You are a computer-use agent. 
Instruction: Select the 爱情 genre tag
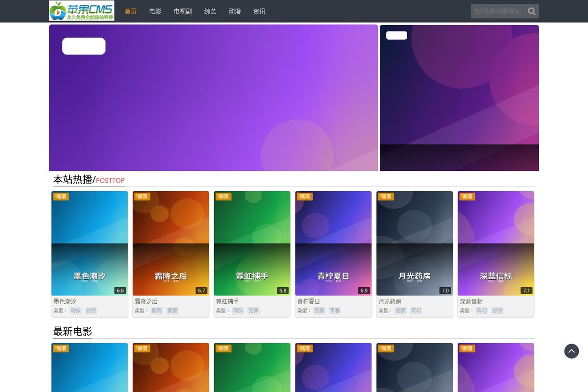coord(401,311)
